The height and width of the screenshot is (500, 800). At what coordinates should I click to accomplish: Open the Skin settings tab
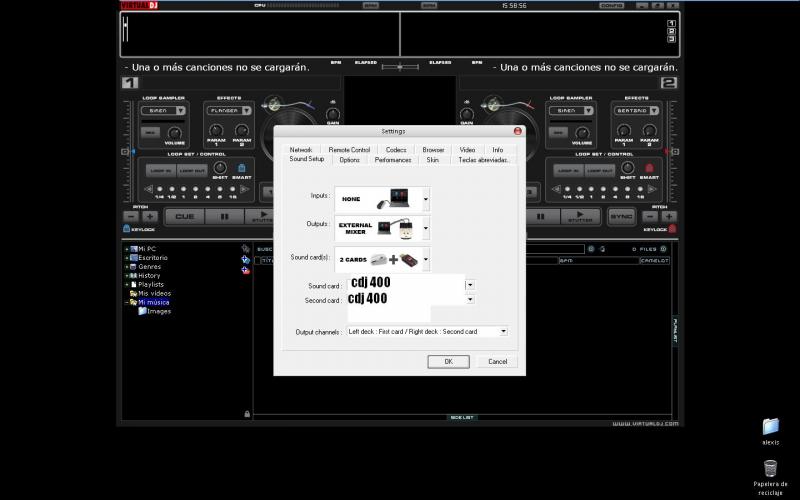click(x=433, y=160)
